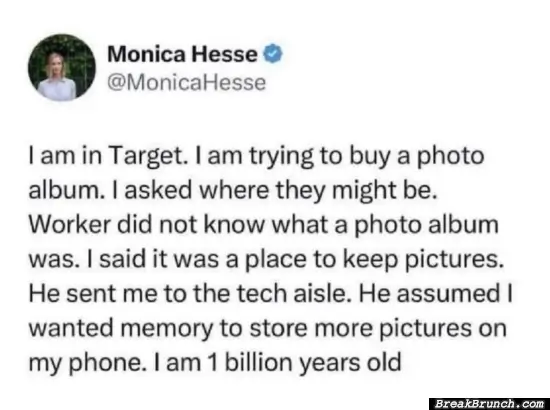This screenshot has width=550, height=410.
Task: Click the BreakBrunch.com watermark
Action: pos(489,404)
